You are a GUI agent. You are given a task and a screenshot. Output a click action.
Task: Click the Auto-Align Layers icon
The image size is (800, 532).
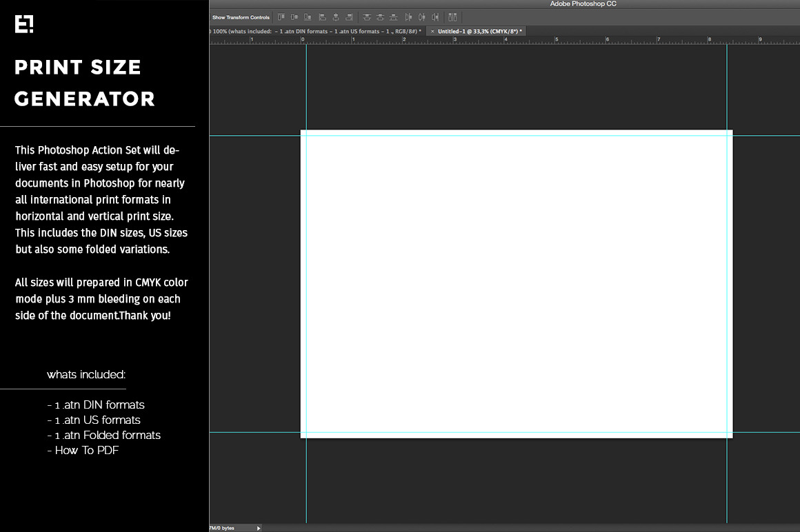point(452,17)
